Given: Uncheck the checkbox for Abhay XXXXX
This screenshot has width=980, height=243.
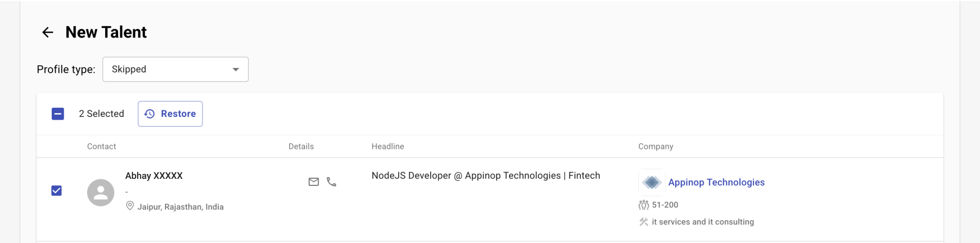Looking at the screenshot, I should (57, 190).
